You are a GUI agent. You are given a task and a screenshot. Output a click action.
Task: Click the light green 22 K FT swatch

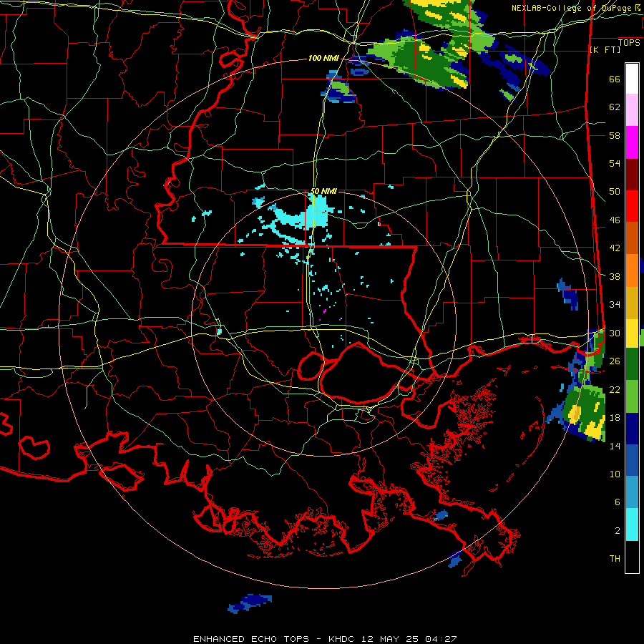pyautogui.click(x=632, y=396)
